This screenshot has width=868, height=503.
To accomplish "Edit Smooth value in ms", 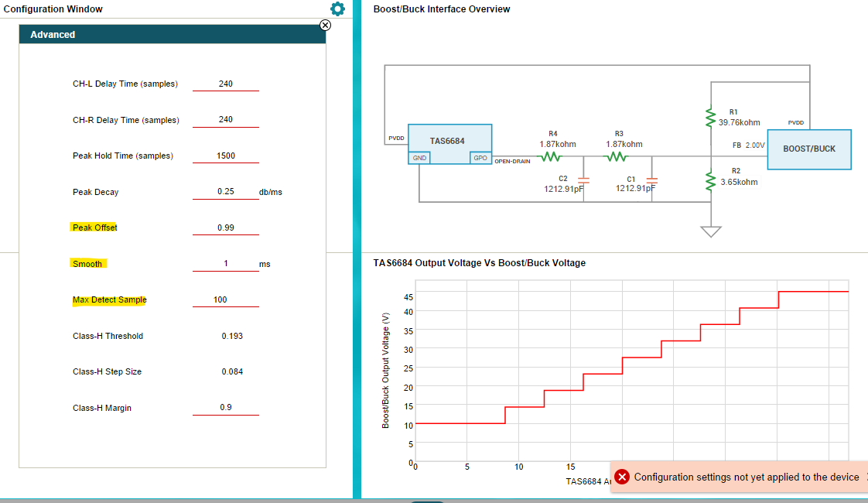I will click(226, 264).
